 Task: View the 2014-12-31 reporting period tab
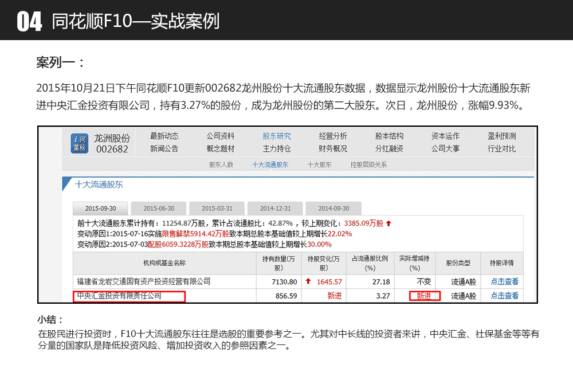click(x=275, y=209)
